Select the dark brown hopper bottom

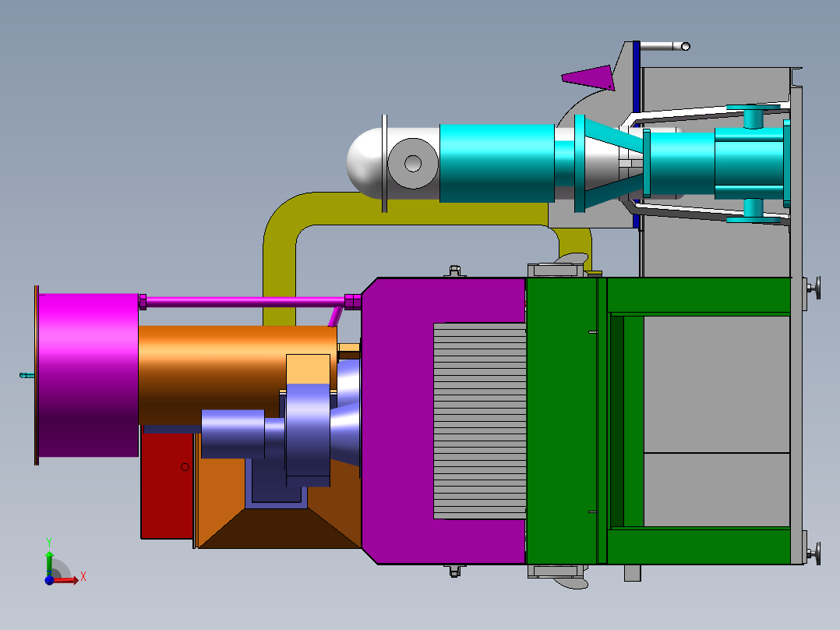279,529
